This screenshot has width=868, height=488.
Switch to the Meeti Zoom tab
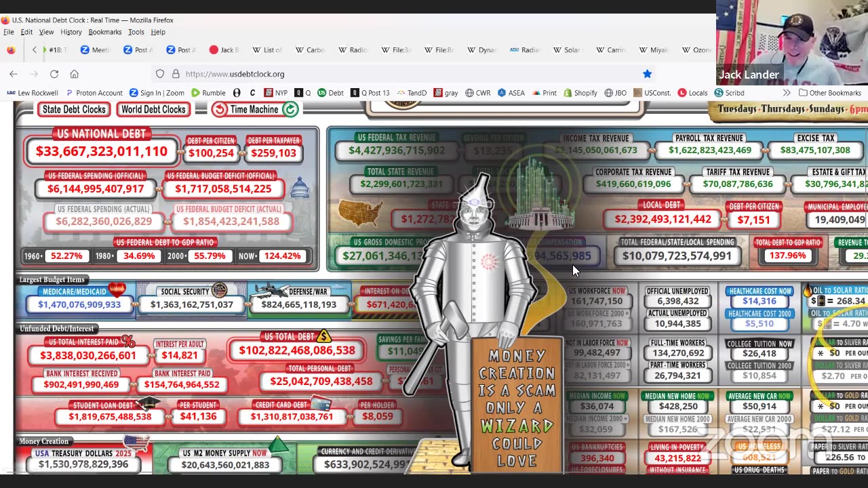point(96,49)
